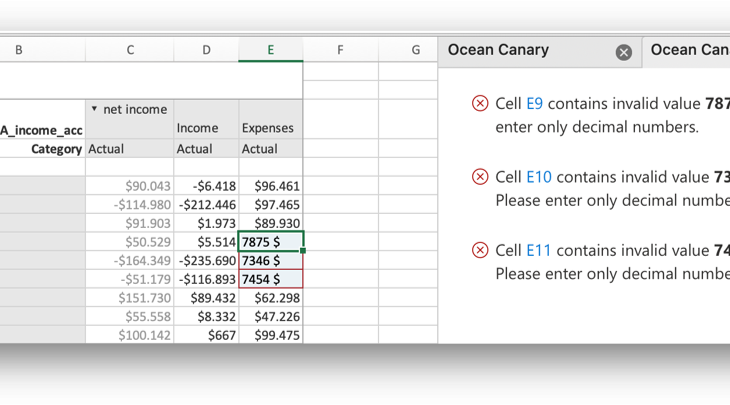Select column G header
The width and height of the screenshot is (730, 405).
click(x=415, y=50)
